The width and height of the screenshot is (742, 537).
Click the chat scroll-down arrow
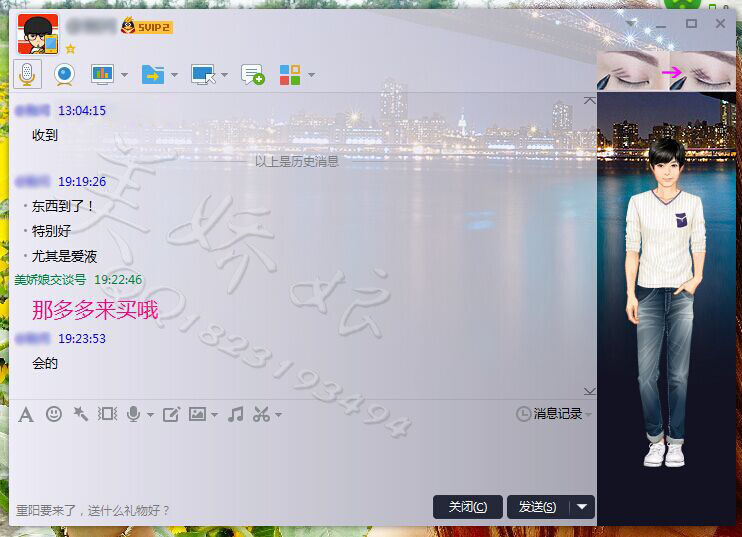[589, 391]
